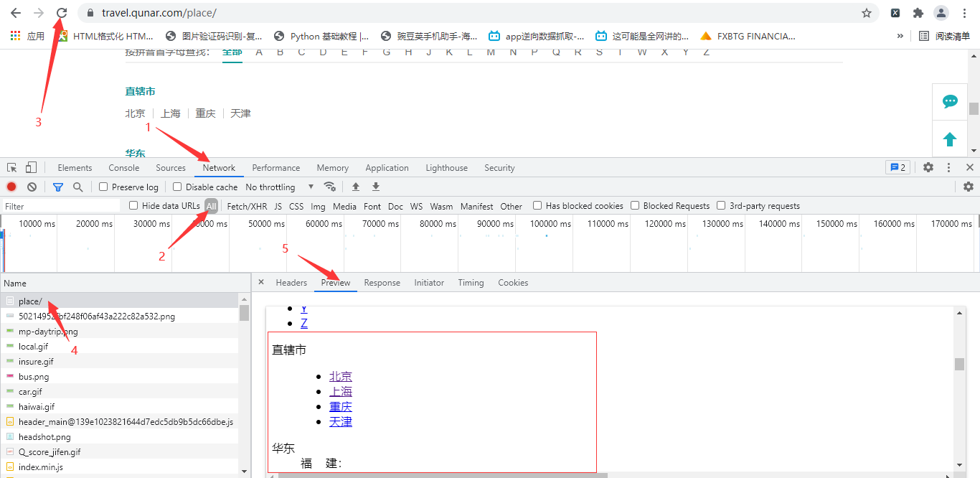Sort requests by the Name column header

125,283
